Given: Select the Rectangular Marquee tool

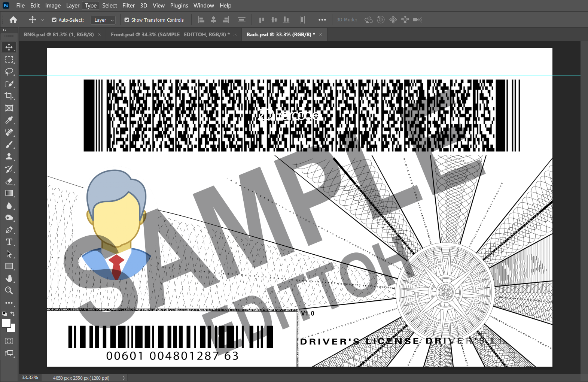Looking at the screenshot, I should (x=9, y=60).
